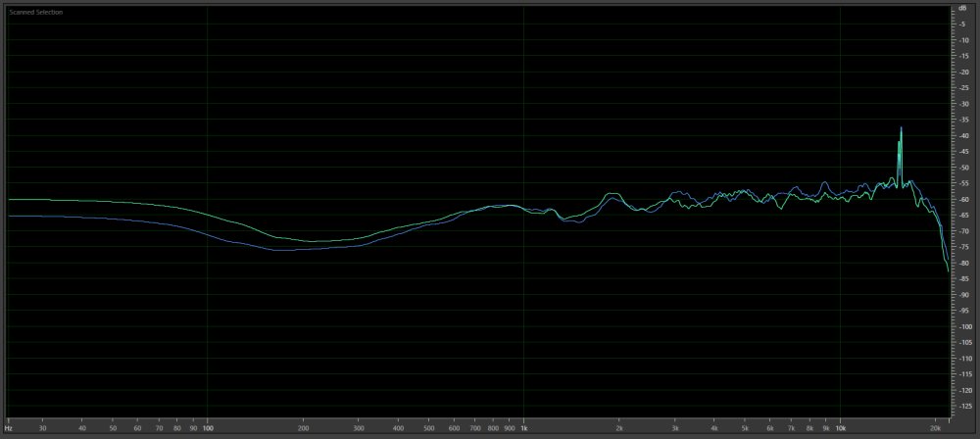
Task: Click the 20k mark on frequency ruler
Action: click(936, 428)
